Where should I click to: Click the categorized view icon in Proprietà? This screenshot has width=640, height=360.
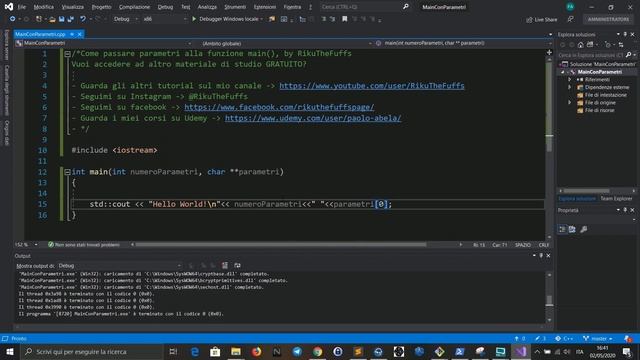(562, 229)
